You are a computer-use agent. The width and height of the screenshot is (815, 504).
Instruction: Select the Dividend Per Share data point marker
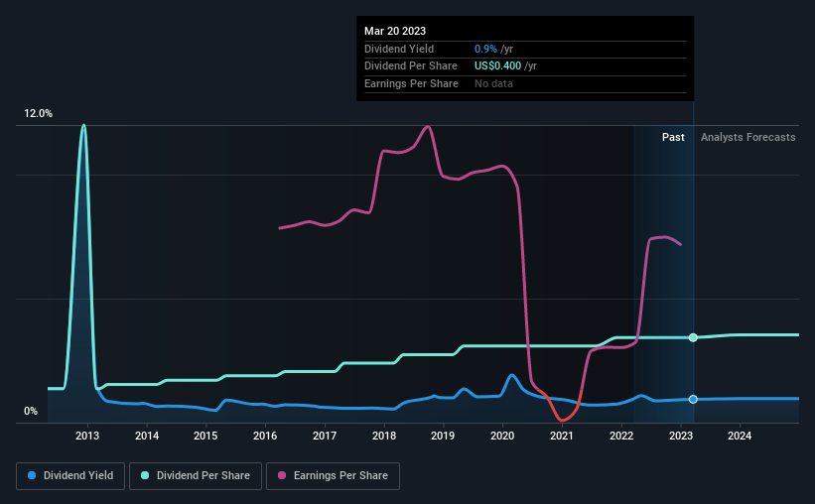693,337
